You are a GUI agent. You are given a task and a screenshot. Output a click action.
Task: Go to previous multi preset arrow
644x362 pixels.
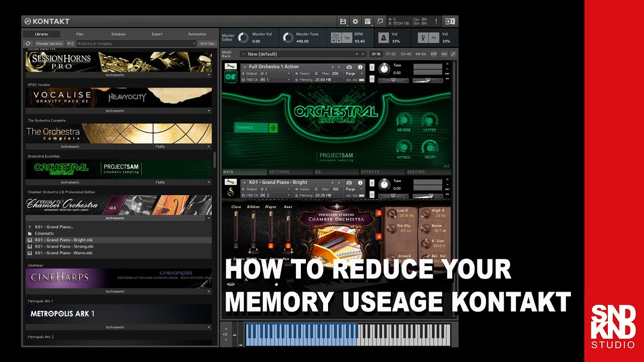point(357,54)
